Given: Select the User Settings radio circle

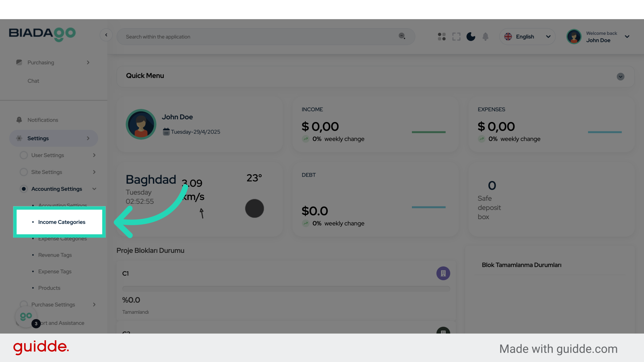Looking at the screenshot, I should click(23, 155).
